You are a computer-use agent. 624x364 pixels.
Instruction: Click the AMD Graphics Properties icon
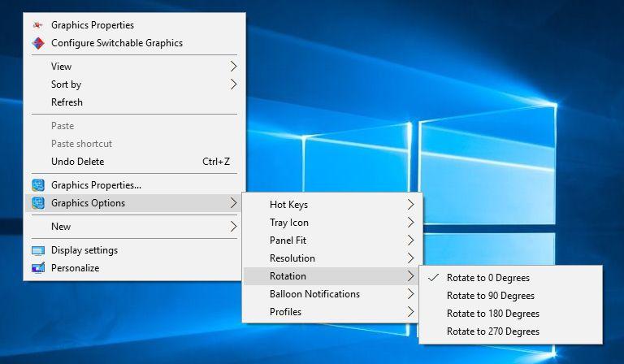(38, 25)
